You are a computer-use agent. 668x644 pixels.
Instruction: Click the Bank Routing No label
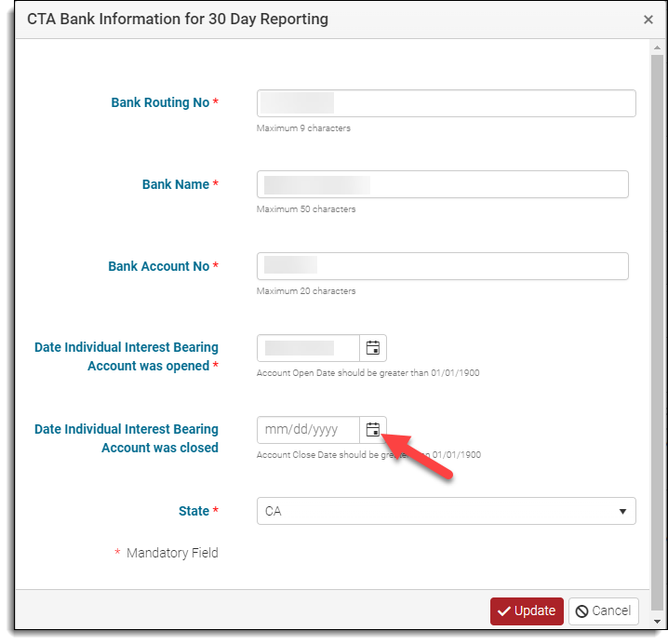click(160, 102)
